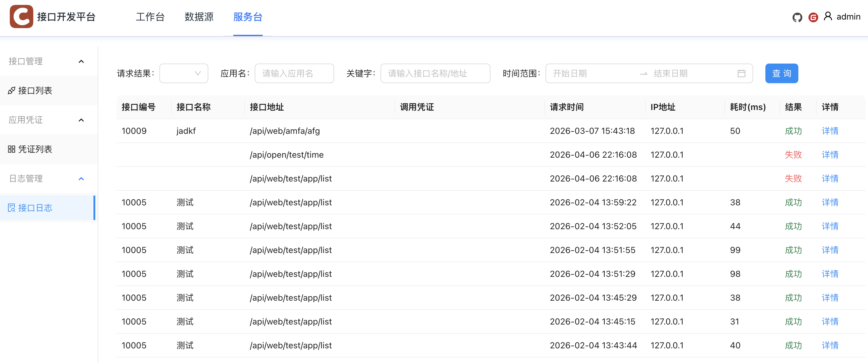Screen dimensions: 868x363
Task: Click the platform logo icon
Action: (x=21, y=16)
